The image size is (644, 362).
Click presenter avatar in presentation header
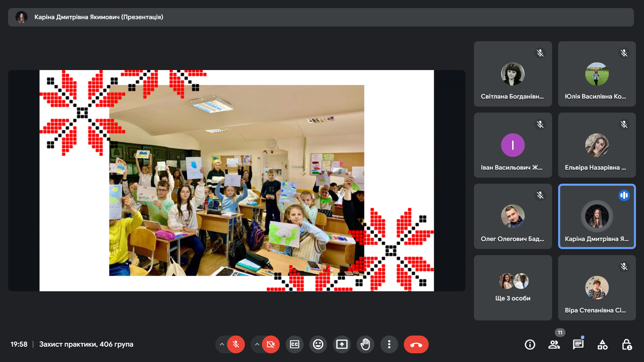[21, 17]
